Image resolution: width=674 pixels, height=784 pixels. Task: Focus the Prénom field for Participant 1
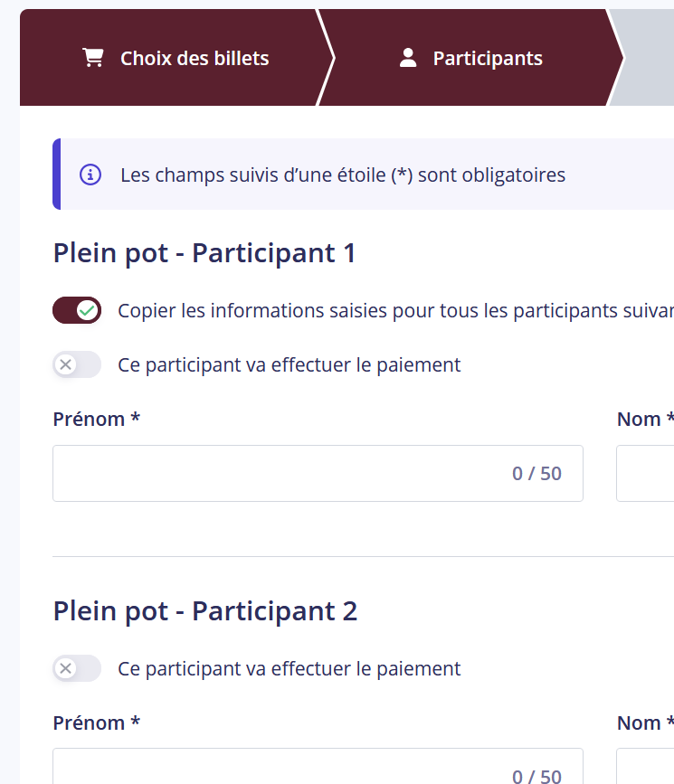[271, 473]
